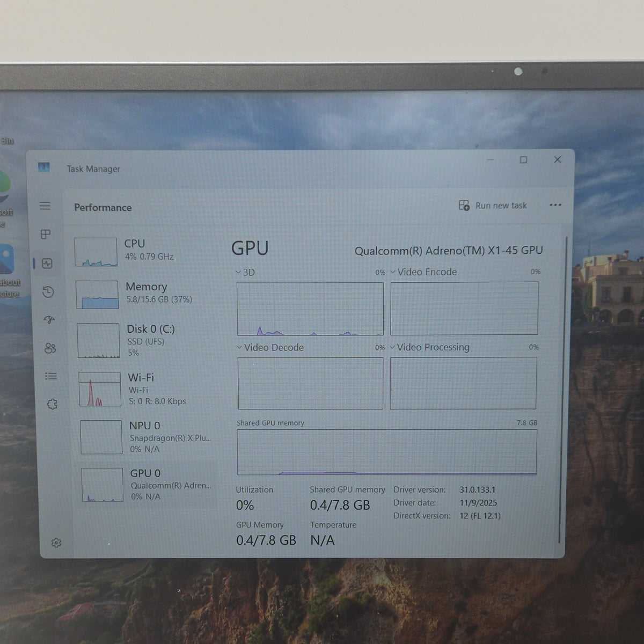Select the Performance page icon
644x644 pixels.
[x=47, y=264]
